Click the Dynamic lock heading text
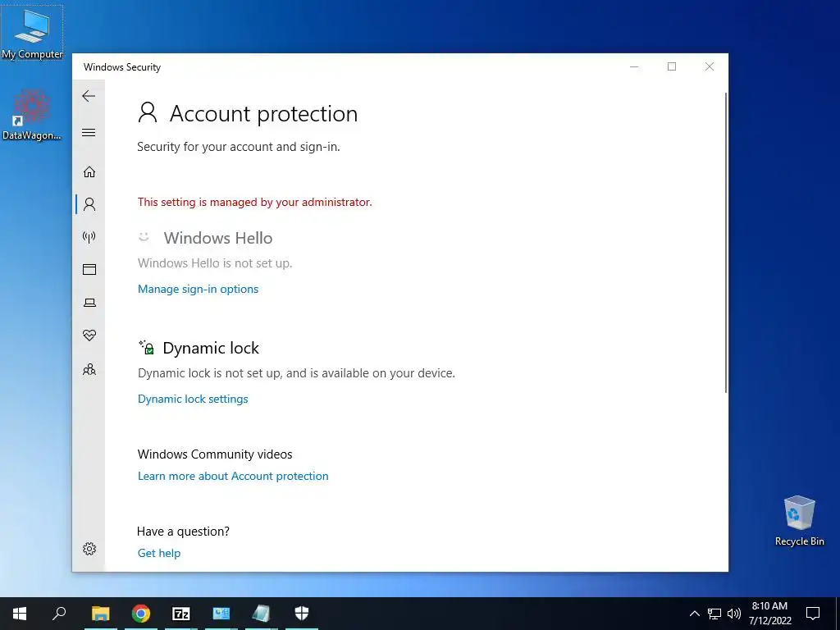The width and height of the screenshot is (840, 630). 211,348
